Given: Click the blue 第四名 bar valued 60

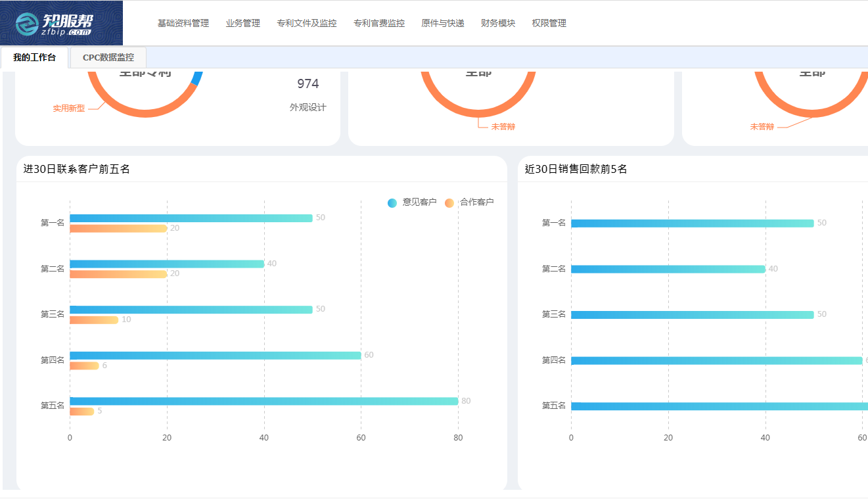Looking at the screenshot, I should pyautogui.click(x=215, y=356).
